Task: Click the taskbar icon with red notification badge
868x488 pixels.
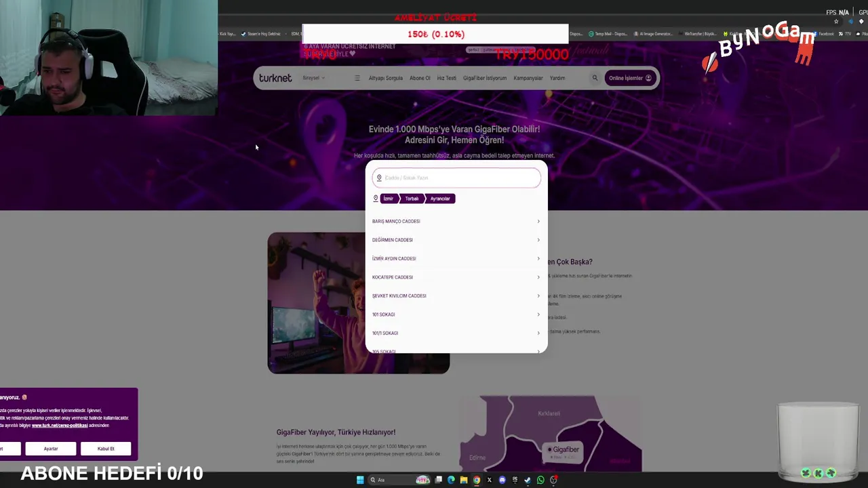Action: [553, 480]
